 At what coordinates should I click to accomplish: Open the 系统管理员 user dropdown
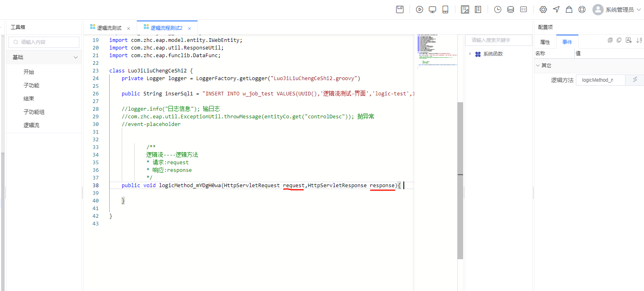coord(617,10)
